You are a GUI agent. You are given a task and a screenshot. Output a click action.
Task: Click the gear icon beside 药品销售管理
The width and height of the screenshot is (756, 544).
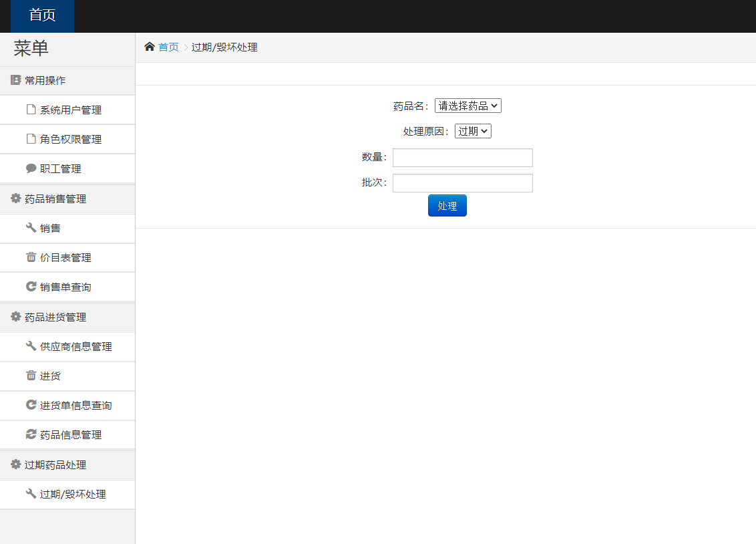[x=14, y=198]
